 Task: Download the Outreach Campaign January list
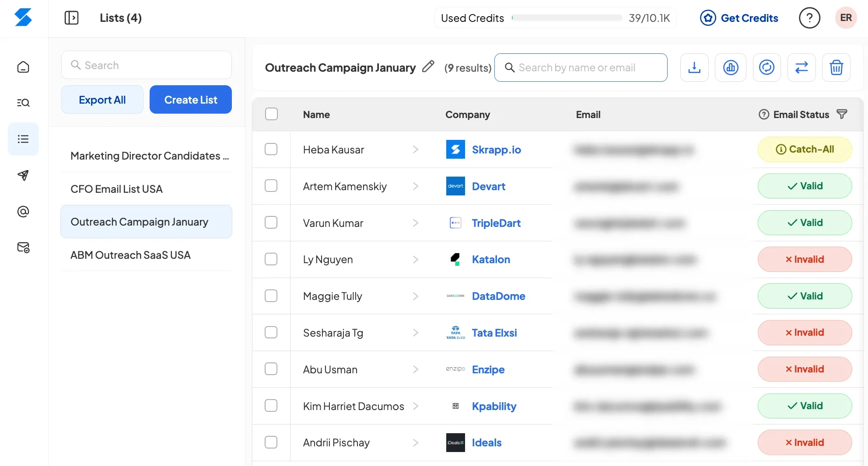point(694,67)
